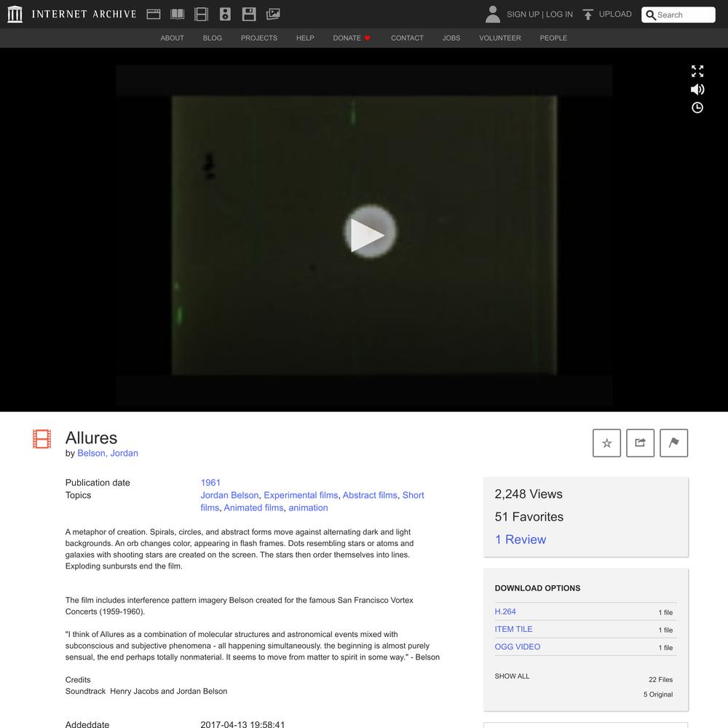Open the Images icon in header
728x728 pixels.
click(x=273, y=14)
